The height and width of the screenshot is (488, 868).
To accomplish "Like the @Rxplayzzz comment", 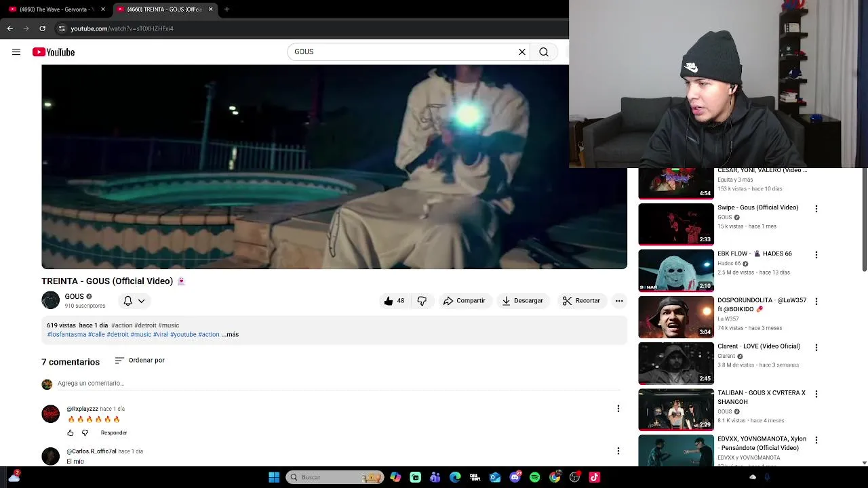I will pos(70,432).
